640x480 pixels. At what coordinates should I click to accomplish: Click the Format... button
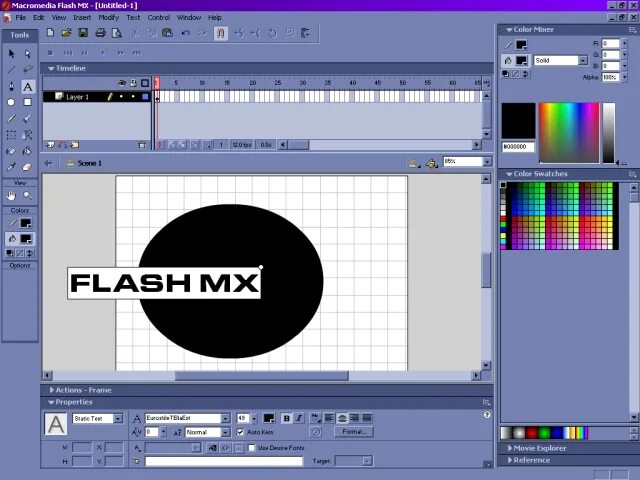pos(353,432)
